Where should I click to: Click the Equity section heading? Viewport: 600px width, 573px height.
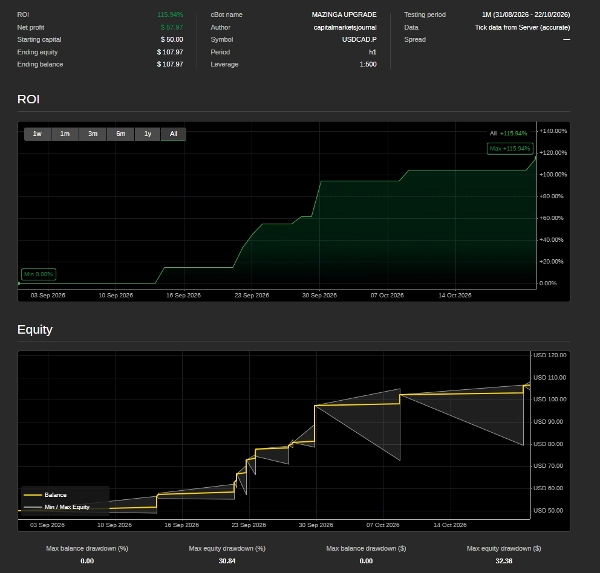[x=35, y=330]
